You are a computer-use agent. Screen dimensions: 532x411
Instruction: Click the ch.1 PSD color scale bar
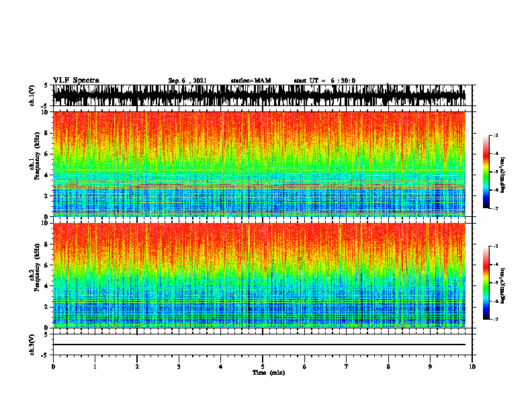pos(486,172)
